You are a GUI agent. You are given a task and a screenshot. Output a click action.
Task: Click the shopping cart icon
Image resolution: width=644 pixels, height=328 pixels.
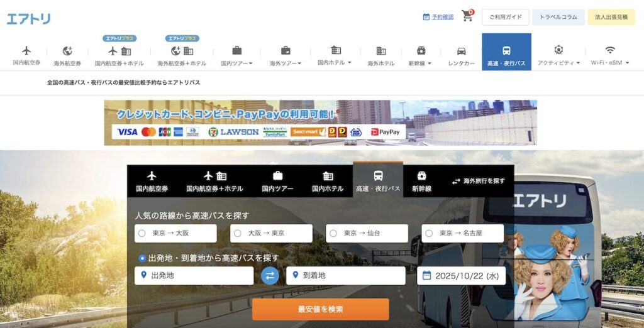[x=467, y=16]
